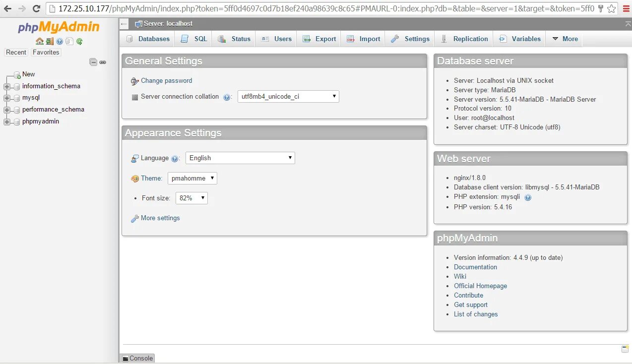Screen dimensions: 632x364
Task: Click the sticky note icon above console bar
Action: [625, 349]
